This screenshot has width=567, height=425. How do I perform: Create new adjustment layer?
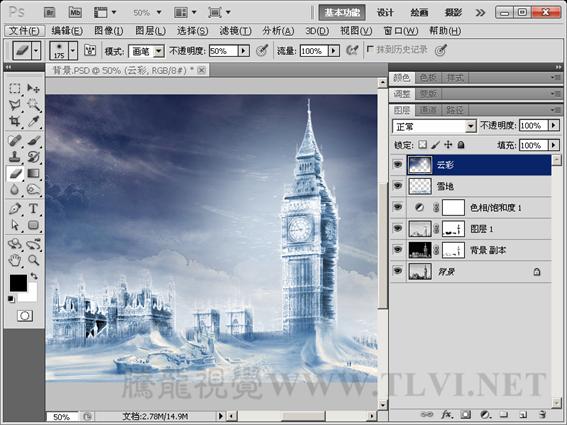[486, 414]
